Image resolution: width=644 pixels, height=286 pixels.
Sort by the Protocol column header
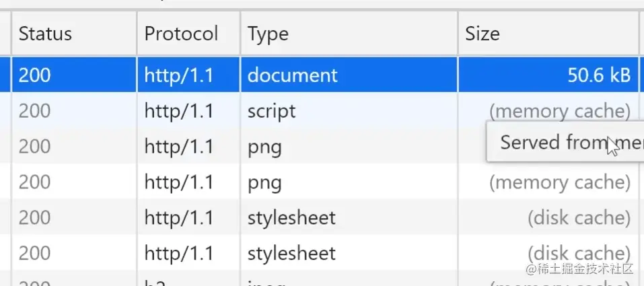pyautogui.click(x=181, y=34)
